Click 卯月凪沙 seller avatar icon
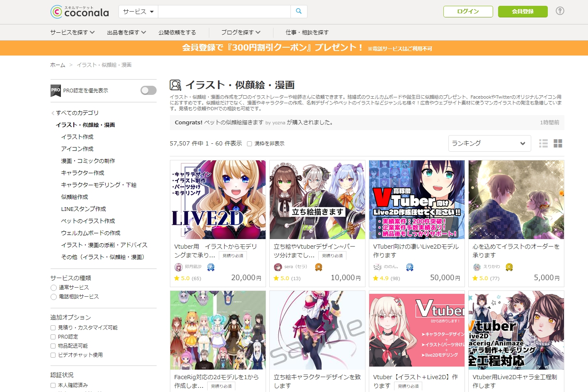The width and height of the screenshot is (588, 392). point(179,267)
